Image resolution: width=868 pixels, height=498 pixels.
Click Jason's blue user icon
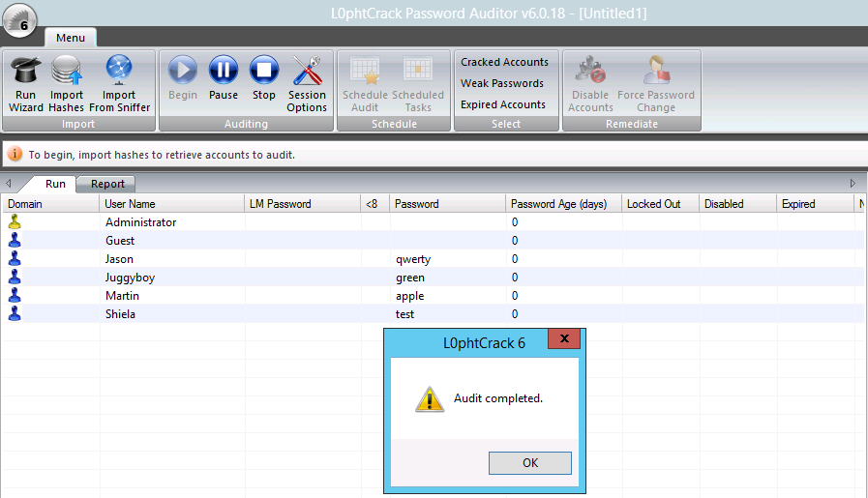(x=15, y=258)
